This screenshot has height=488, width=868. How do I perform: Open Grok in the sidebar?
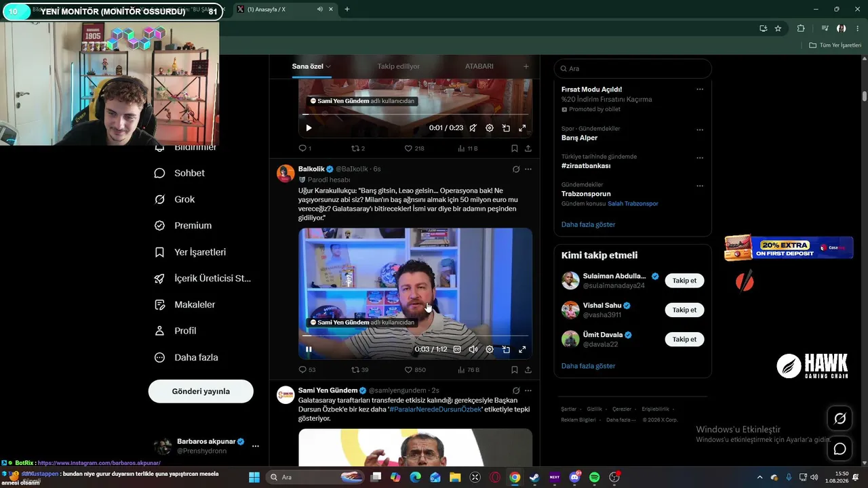coord(175,199)
